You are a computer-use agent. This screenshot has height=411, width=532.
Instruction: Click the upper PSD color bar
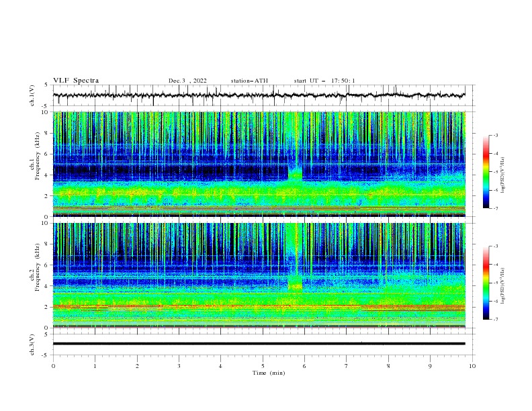tap(486, 172)
